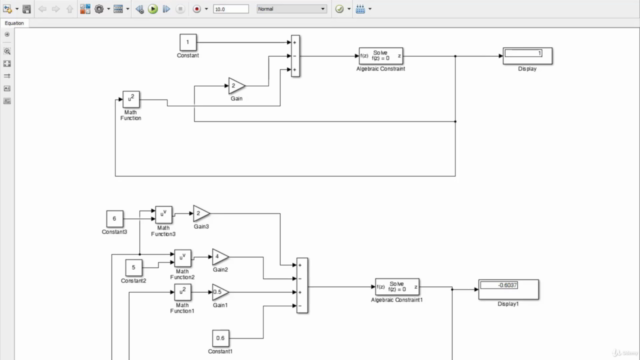Click the 'Algebraic Constraint1' block label
This screenshot has width=640, height=360.
point(397,300)
